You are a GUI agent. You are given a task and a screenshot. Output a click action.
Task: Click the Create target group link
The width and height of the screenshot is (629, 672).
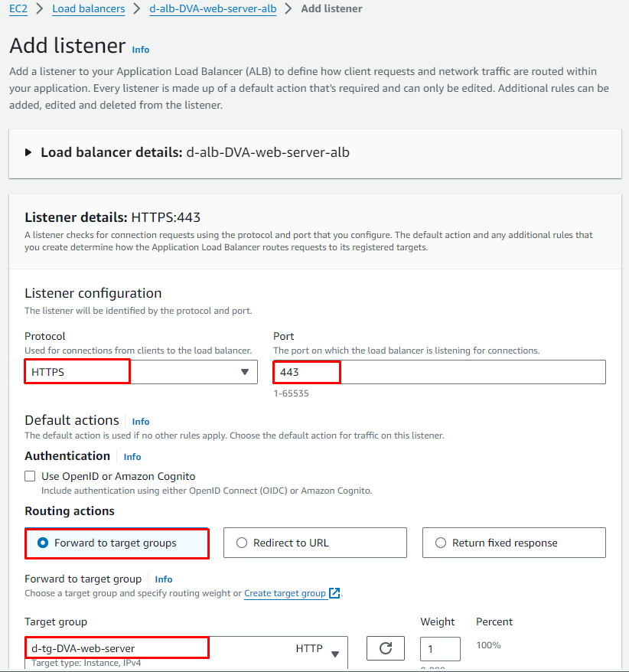tap(285, 593)
